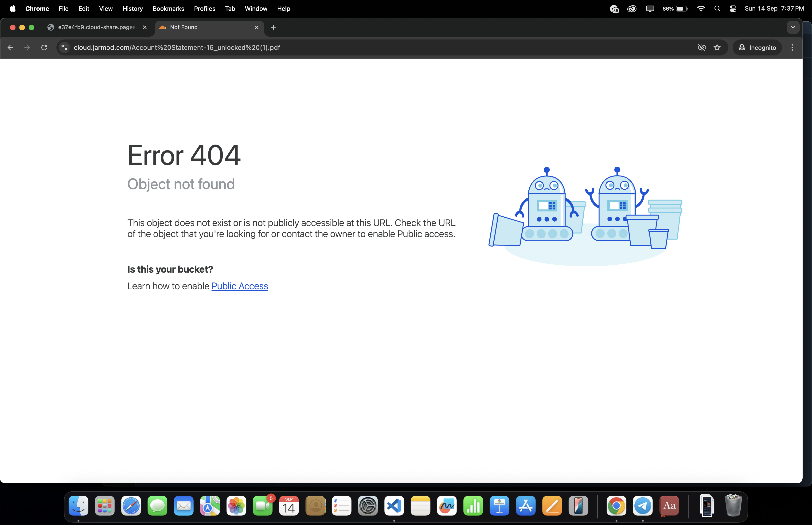Open Messages from the Dock
The height and width of the screenshot is (525, 812).
click(x=157, y=505)
